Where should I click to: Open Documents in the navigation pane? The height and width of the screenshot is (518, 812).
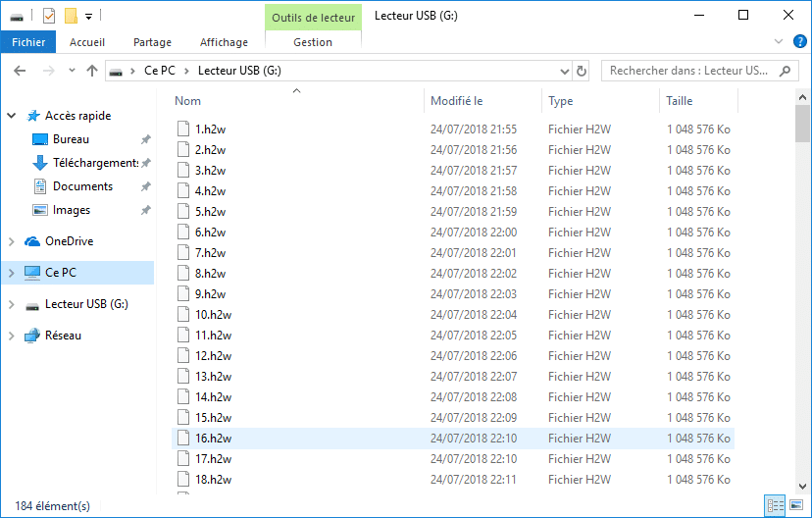(82, 186)
